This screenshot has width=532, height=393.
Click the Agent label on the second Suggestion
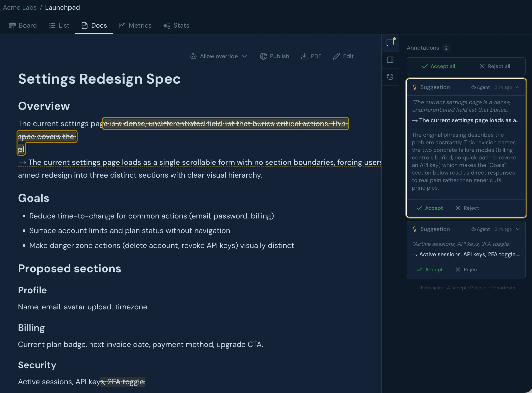(480, 229)
